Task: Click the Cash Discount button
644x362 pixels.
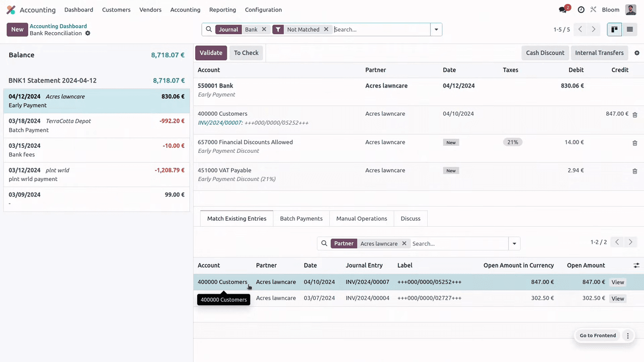Action: (x=545, y=53)
